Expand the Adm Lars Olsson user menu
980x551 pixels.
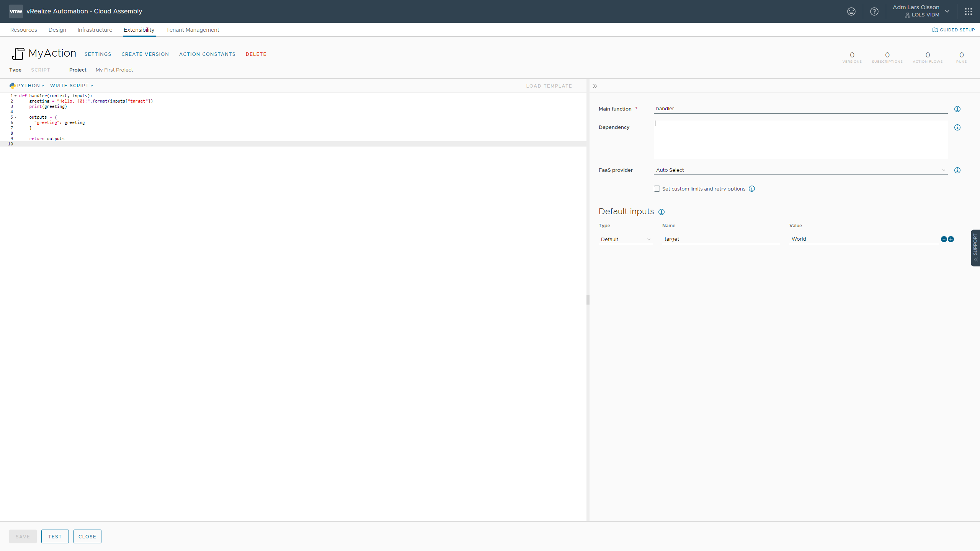click(921, 11)
